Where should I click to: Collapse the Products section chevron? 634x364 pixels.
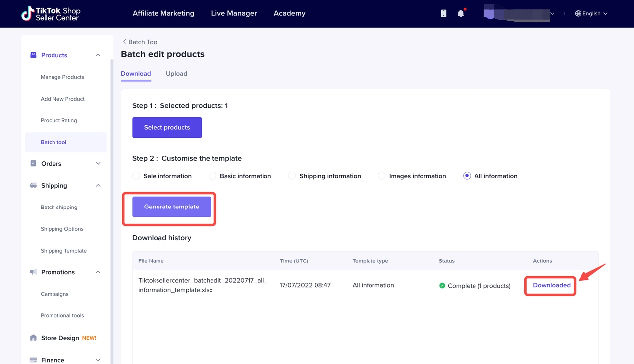[98, 55]
